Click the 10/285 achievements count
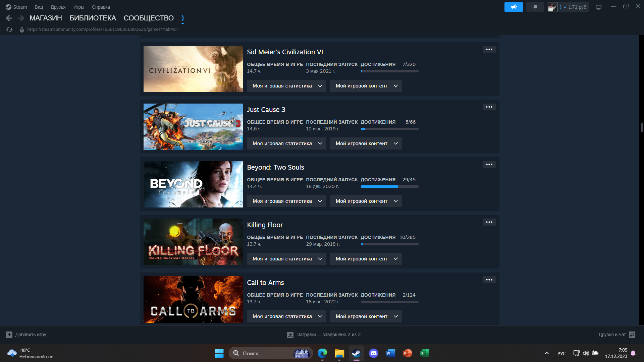The image size is (644, 362). tap(408, 237)
